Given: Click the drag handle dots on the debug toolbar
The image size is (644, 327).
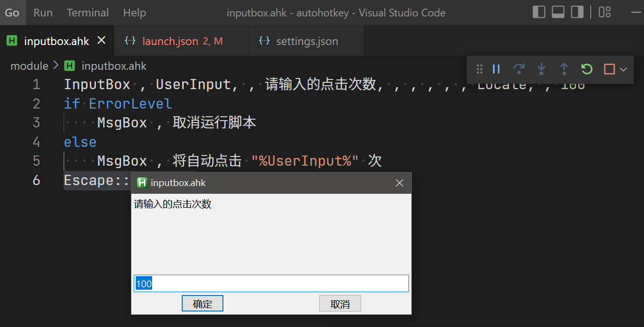Looking at the screenshot, I should pyautogui.click(x=479, y=69).
